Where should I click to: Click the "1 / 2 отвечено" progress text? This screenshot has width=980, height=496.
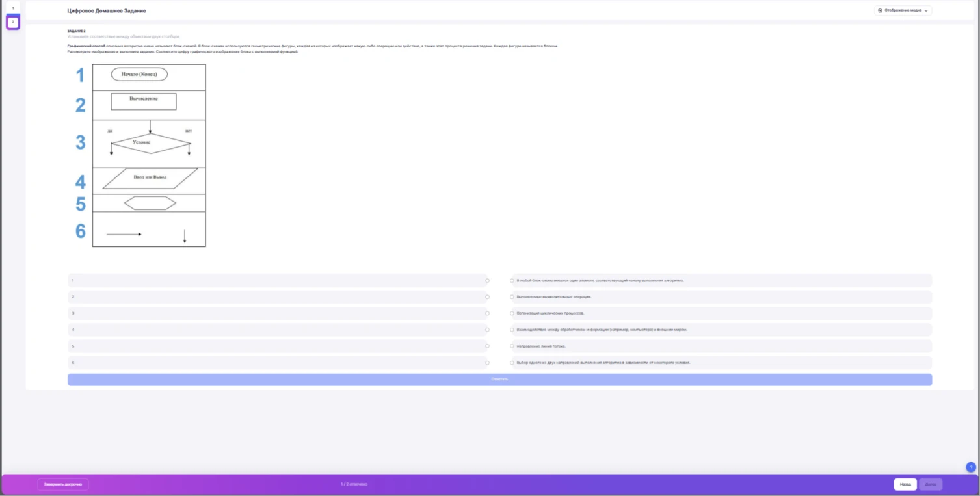pos(354,484)
